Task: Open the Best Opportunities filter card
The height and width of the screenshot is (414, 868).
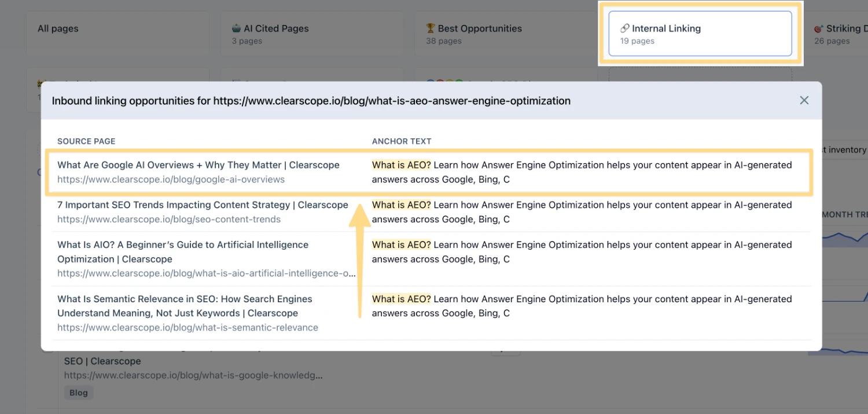Action: [x=506, y=34]
